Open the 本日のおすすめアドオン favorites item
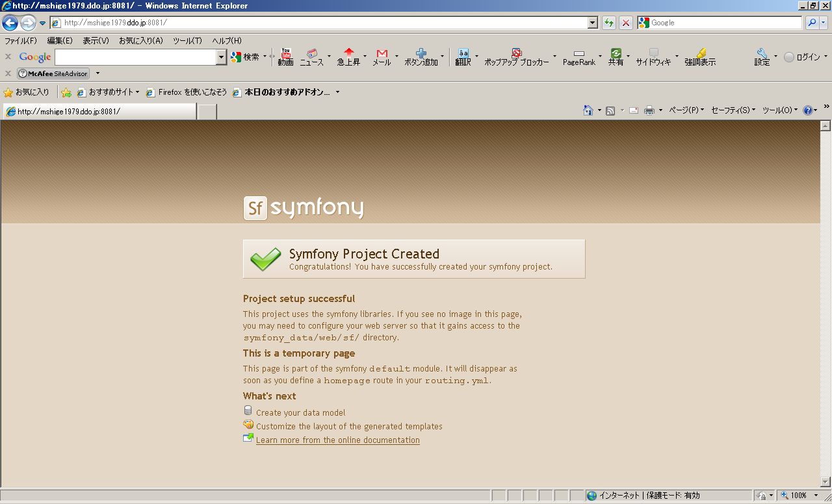The width and height of the screenshot is (832, 504). [286, 92]
